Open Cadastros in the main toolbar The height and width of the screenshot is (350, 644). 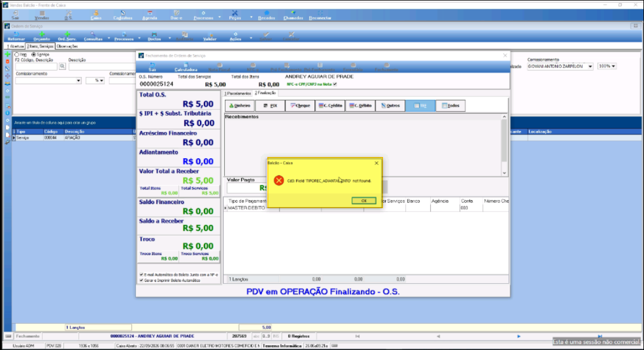click(x=123, y=16)
